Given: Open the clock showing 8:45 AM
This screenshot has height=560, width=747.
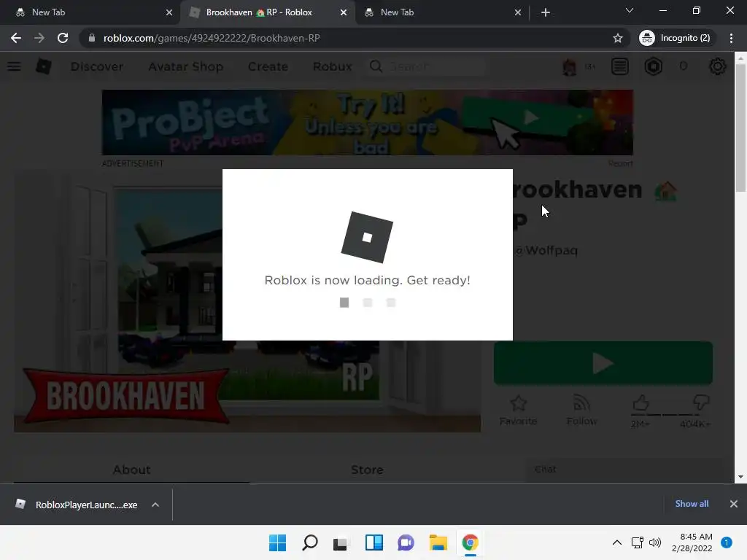Looking at the screenshot, I should (x=692, y=542).
